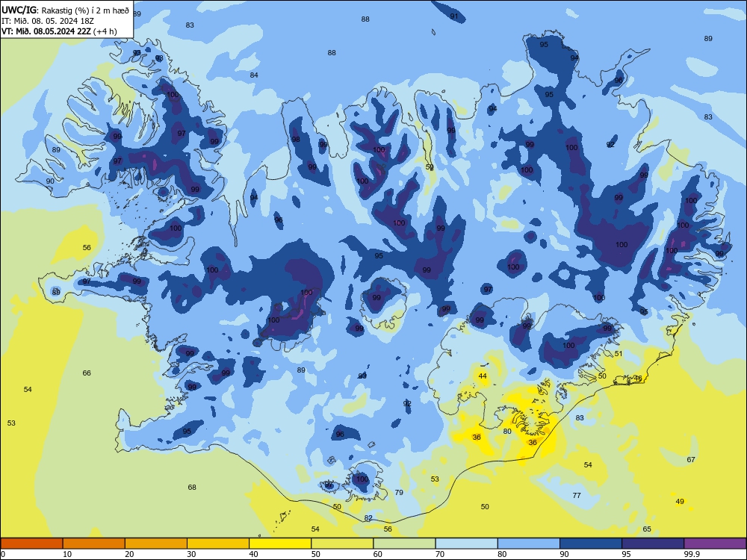This screenshot has height=560, width=747.
Task: Click the humidity value '98' on the map
Action: point(296,140)
